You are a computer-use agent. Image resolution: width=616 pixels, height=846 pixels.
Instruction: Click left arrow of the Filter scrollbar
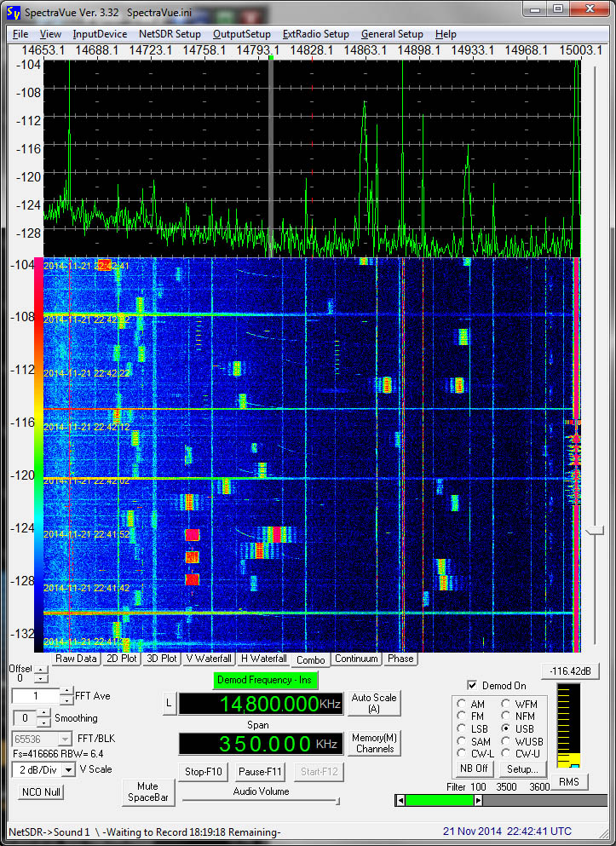(x=400, y=801)
